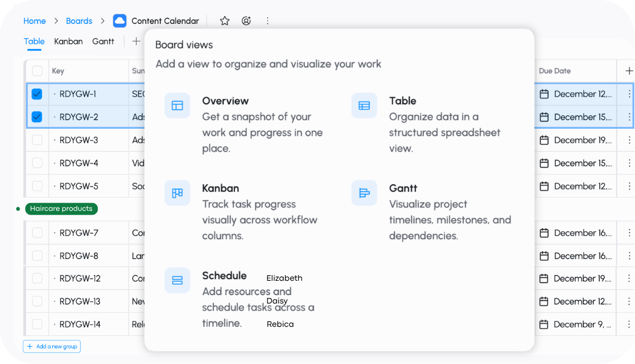Open row menu for RDYGW-5
This screenshot has width=635, height=364.
pyautogui.click(x=629, y=186)
